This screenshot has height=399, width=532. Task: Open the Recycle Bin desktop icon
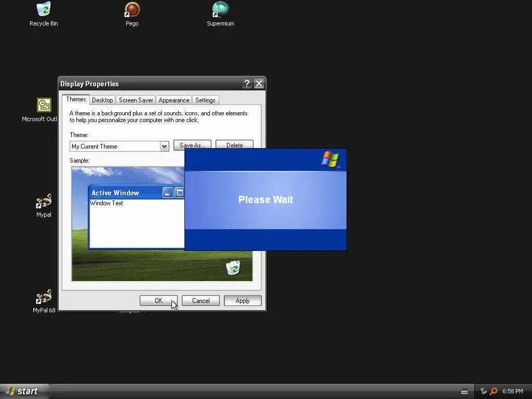click(44, 14)
